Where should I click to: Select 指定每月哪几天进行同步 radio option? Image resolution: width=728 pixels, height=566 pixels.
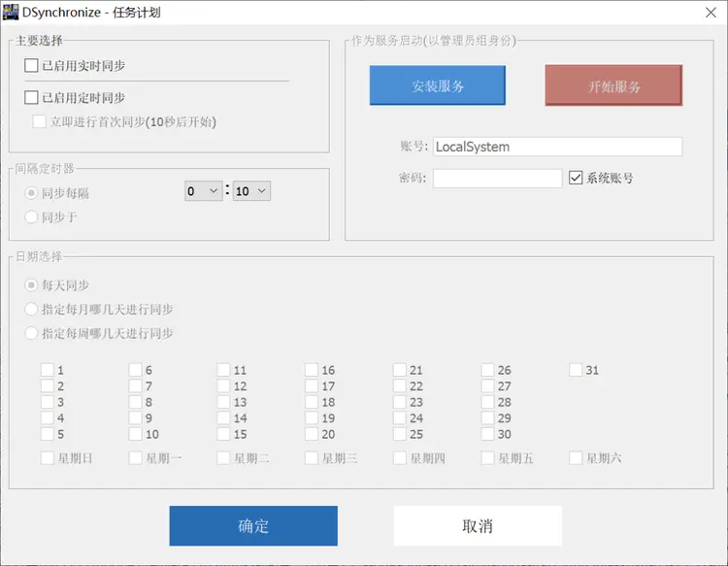pos(32,310)
